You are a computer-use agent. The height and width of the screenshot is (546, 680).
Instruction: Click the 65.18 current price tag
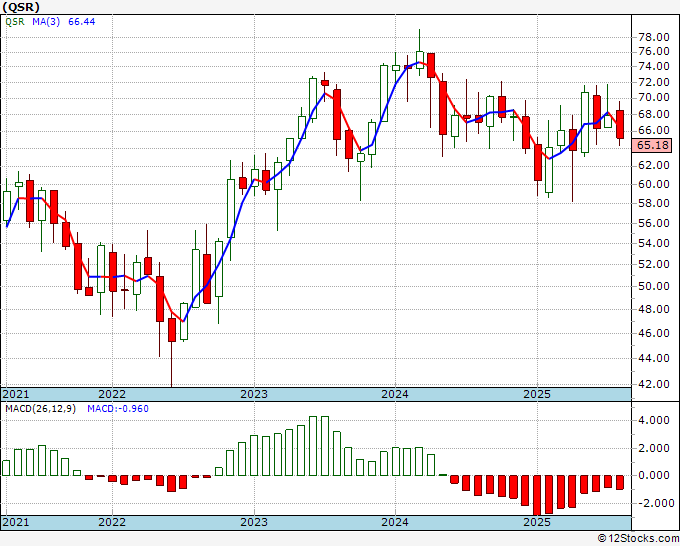point(653,145)
